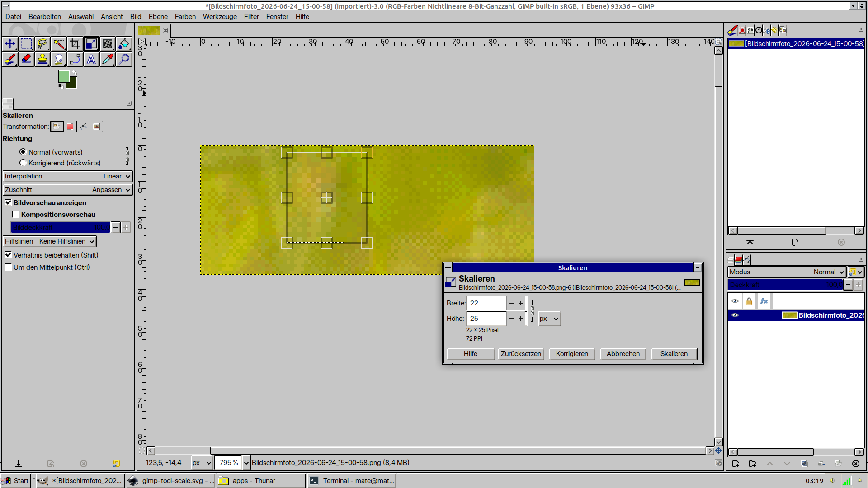Toggle the aspect chain link in Skalieren dialog
This screenshot has width=868, height=488.
pyautogui.click(x=532, y=311)
